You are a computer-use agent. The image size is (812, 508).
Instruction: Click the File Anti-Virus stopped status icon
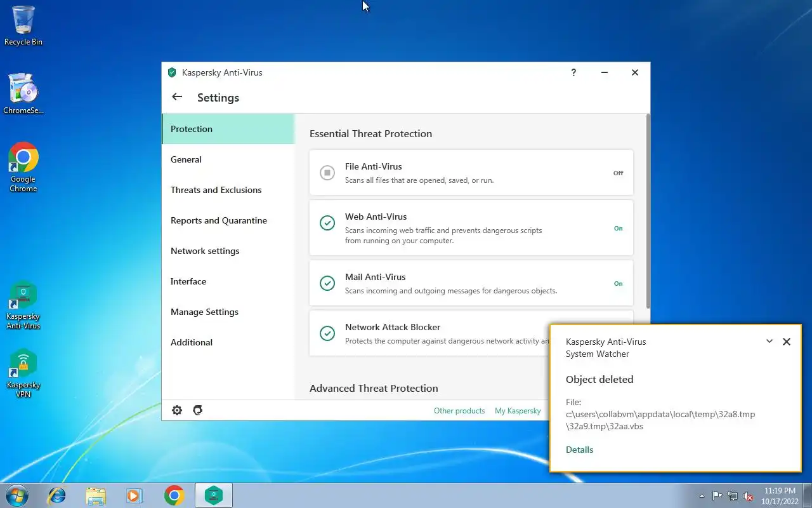click(x=327, y=173)
